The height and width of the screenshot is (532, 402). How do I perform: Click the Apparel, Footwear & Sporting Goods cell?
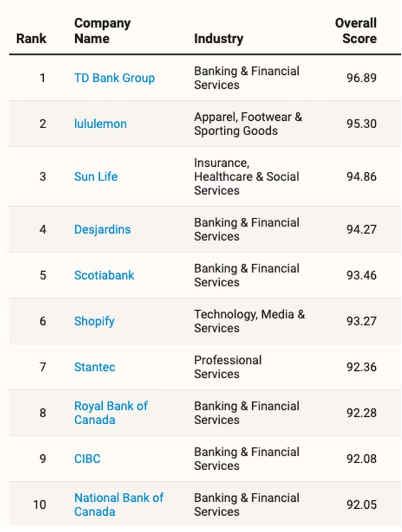[x=248, y=124]
